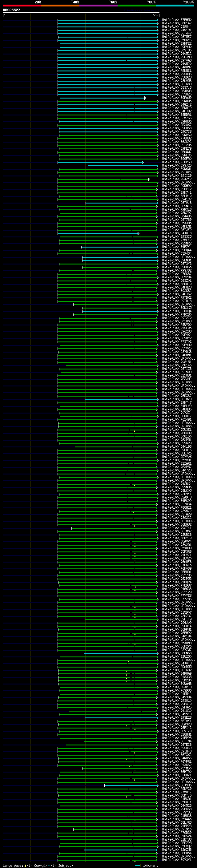Select hit label UniRef100_Q39844
The height and width of the screenshot is (868, 197).
pyautogui.click(x=177, y=26)
